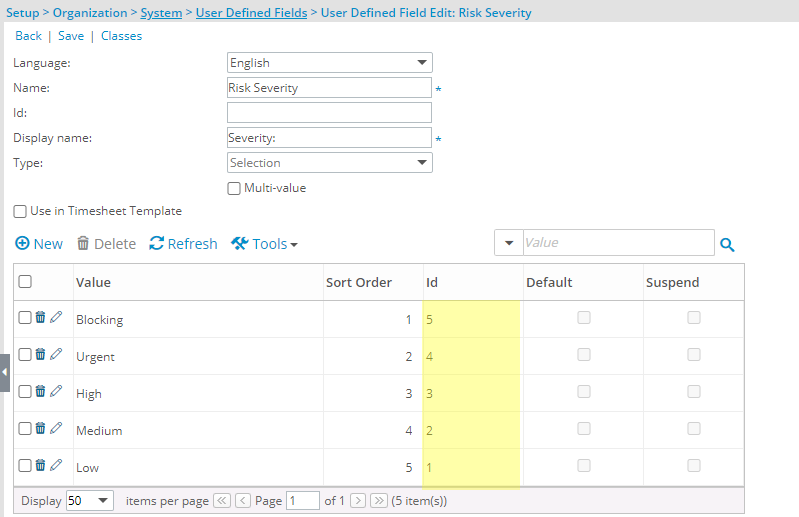Viewport: 799px width, 517px height.
Task: Open pencil edit icon for Medium row
Action: (x=56, y=428)
